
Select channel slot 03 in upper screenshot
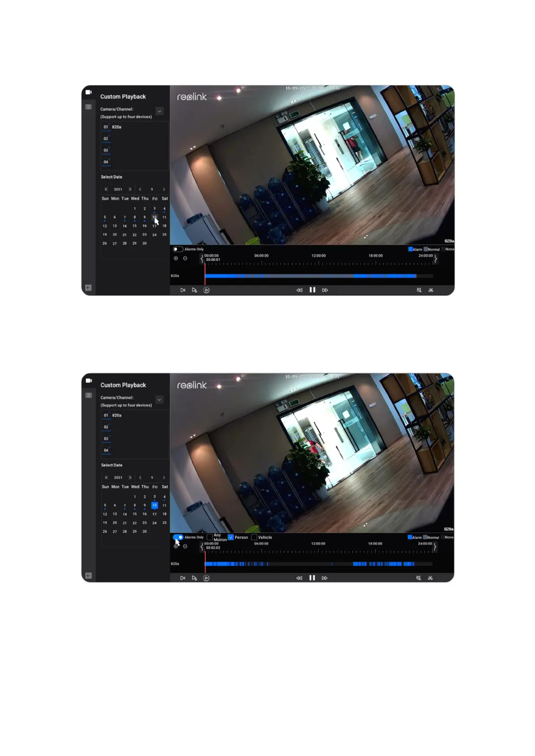[106, 150]
